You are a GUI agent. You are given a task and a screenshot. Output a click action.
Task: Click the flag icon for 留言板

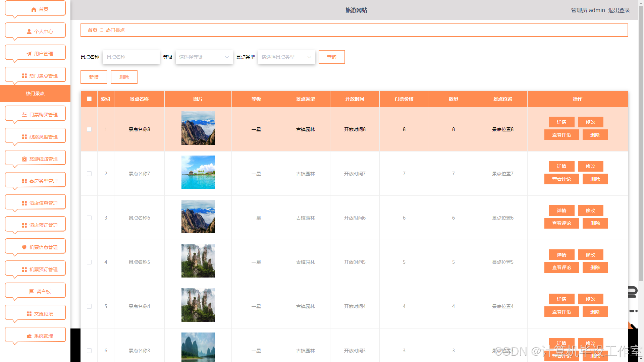32,292
